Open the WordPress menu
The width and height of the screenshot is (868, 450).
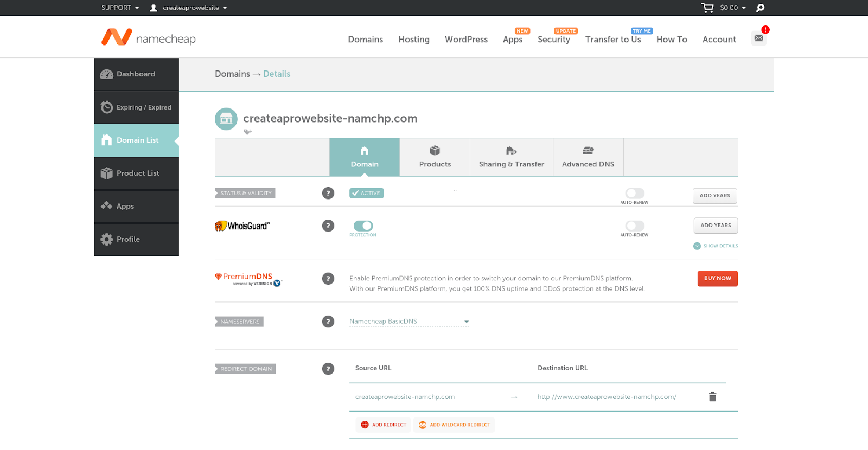(x=467, y=40)
